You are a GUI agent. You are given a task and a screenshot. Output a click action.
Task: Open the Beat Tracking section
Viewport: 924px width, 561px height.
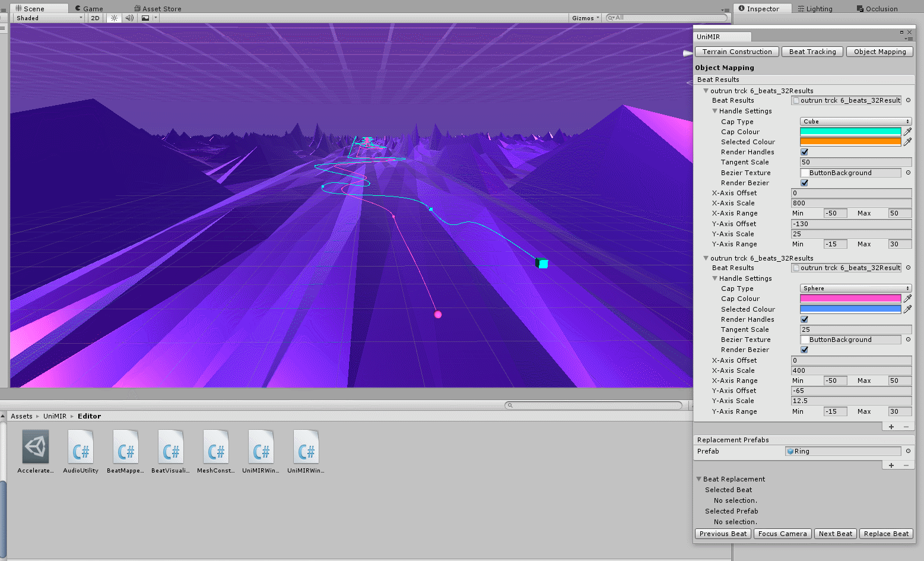click(812, 52)
